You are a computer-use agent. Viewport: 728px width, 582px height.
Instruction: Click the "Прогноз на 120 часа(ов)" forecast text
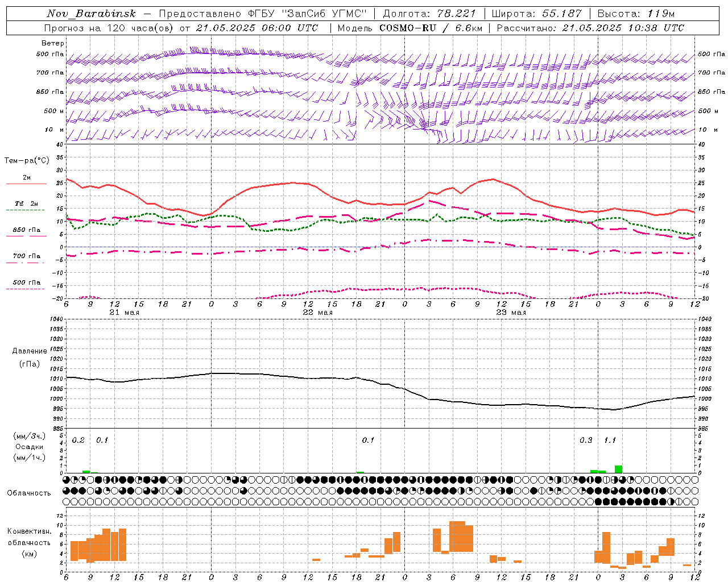(x=109, y=28)
